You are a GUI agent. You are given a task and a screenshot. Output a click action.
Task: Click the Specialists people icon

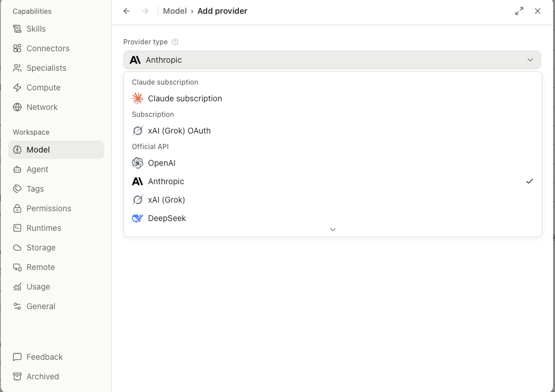[x=17, y=68]
